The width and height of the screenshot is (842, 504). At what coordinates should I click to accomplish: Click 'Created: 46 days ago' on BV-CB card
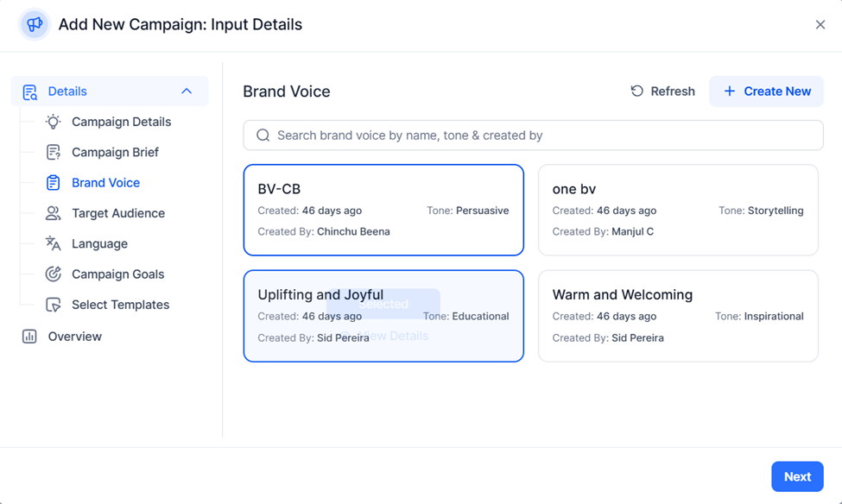pyautogui.click(x=310, y=211)
